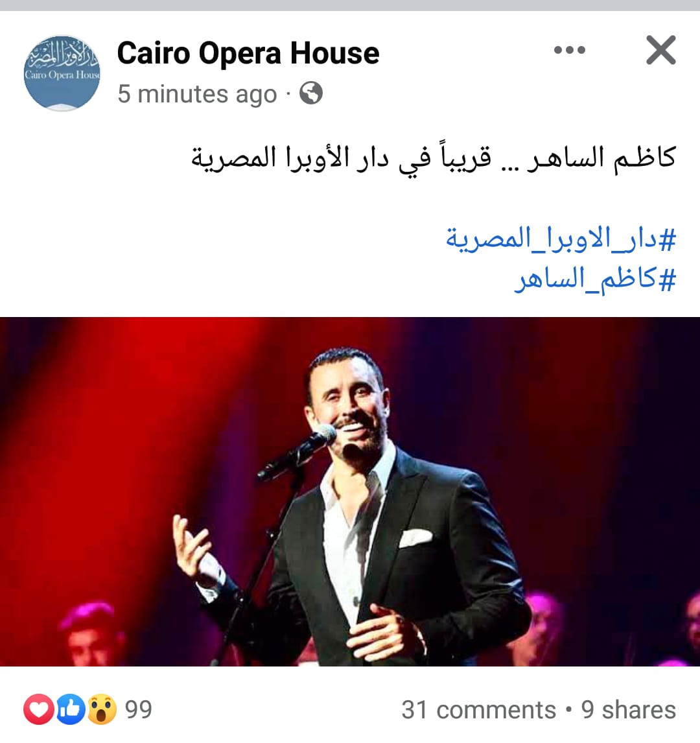Open the singer concert photo

coord(350,491)
